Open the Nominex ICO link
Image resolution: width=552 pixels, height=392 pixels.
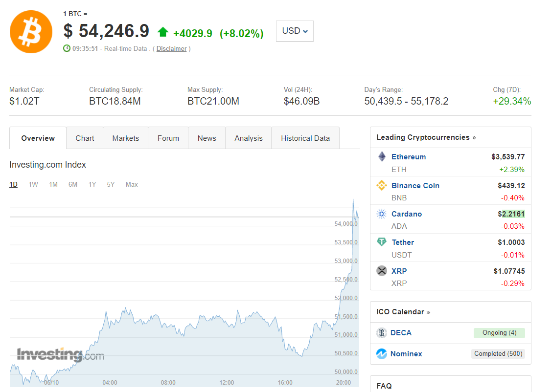(406, 354)
